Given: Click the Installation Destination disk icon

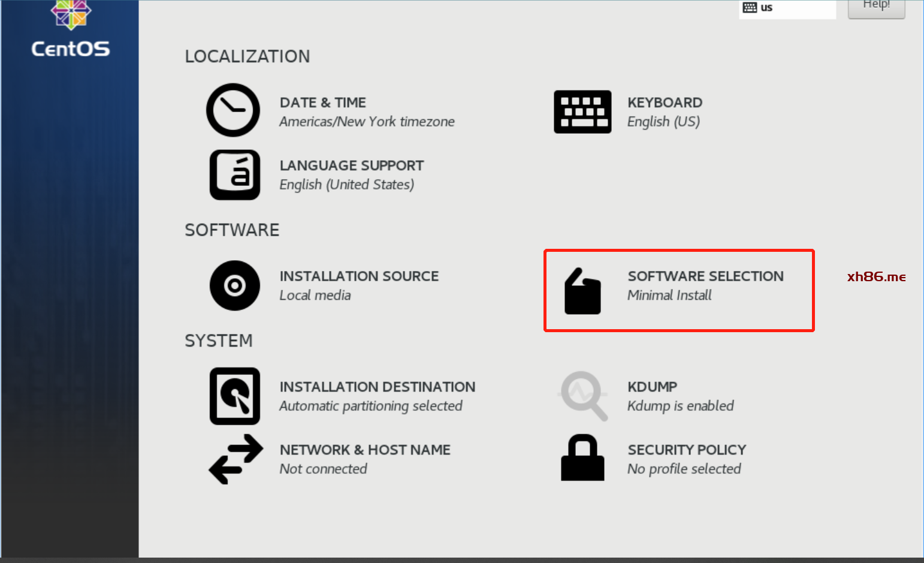Looking at the screenshot, I should coord(234,396).
